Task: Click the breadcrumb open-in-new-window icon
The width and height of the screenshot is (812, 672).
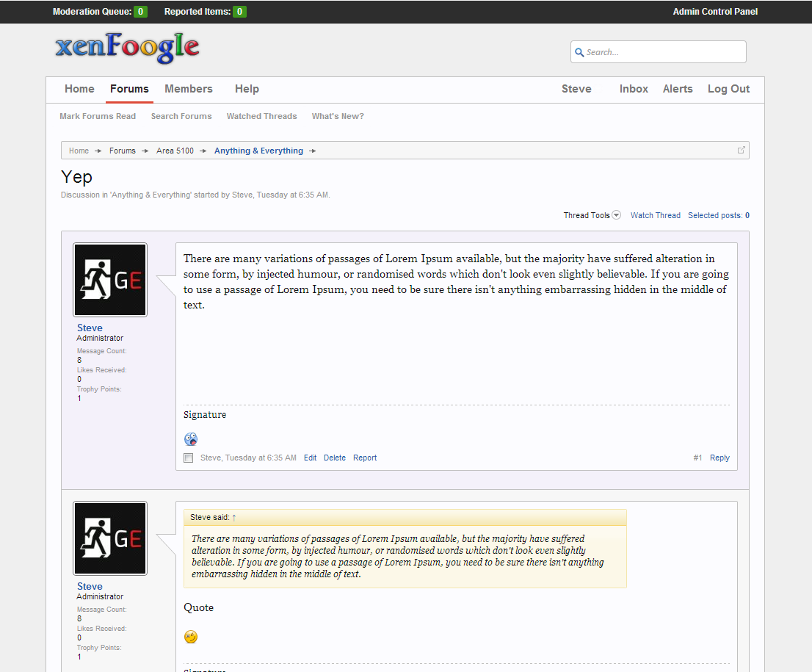Action: pyautogui.click(x=741, y=150)
